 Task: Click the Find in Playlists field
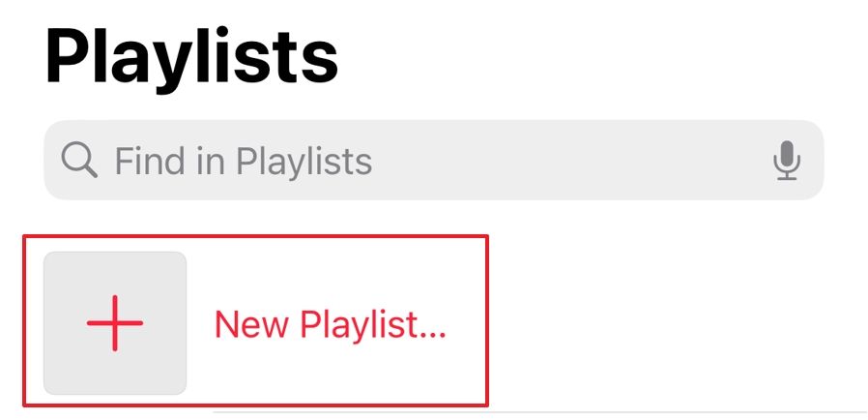tap(433, 161)
